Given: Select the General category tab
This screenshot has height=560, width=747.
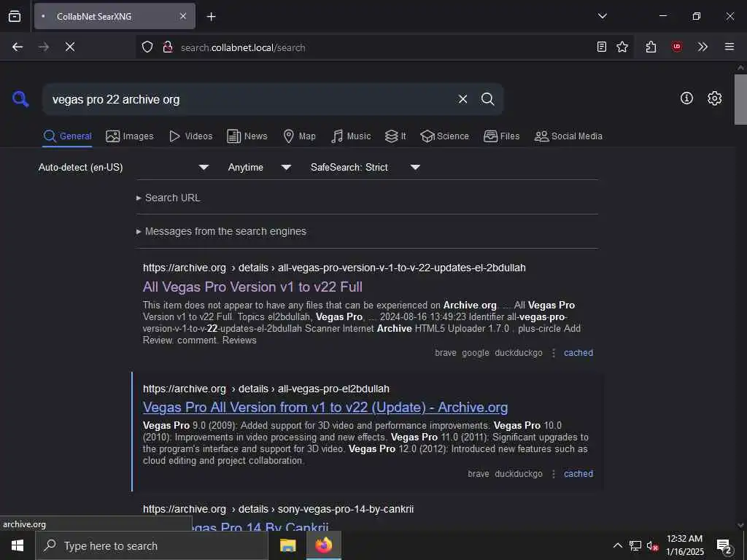Looking at the screenshot, I should [x=67, y=136].
